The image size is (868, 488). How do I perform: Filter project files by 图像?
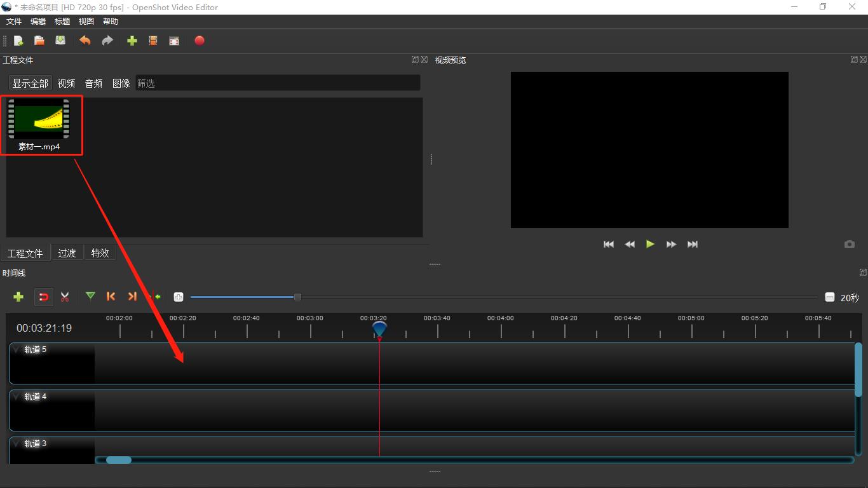point(121,83)
